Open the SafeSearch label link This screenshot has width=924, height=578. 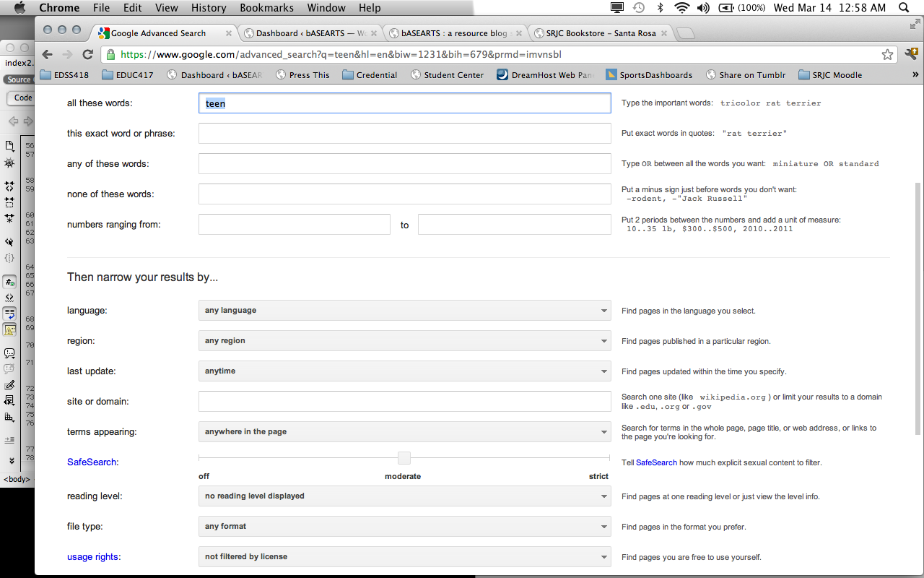pos(92,462)
